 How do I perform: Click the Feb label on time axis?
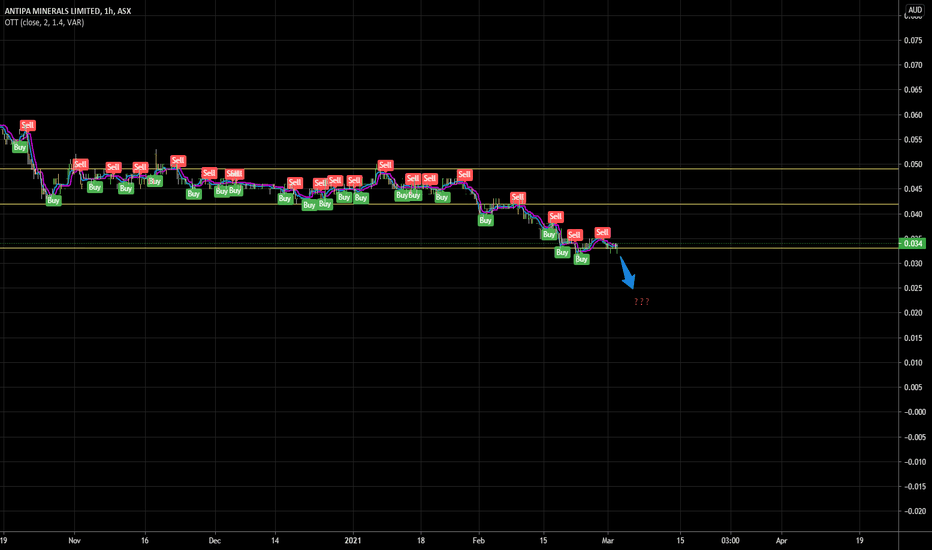478,540
